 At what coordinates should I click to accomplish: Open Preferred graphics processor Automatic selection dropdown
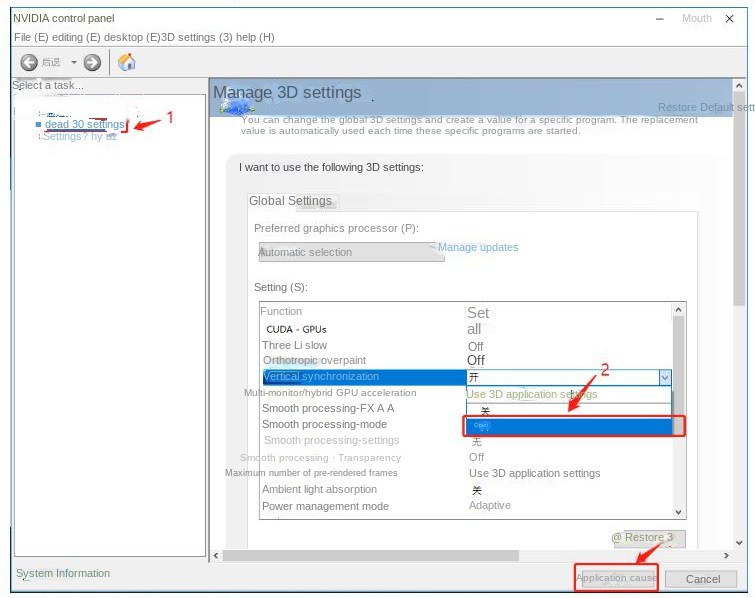click(351, 252)
